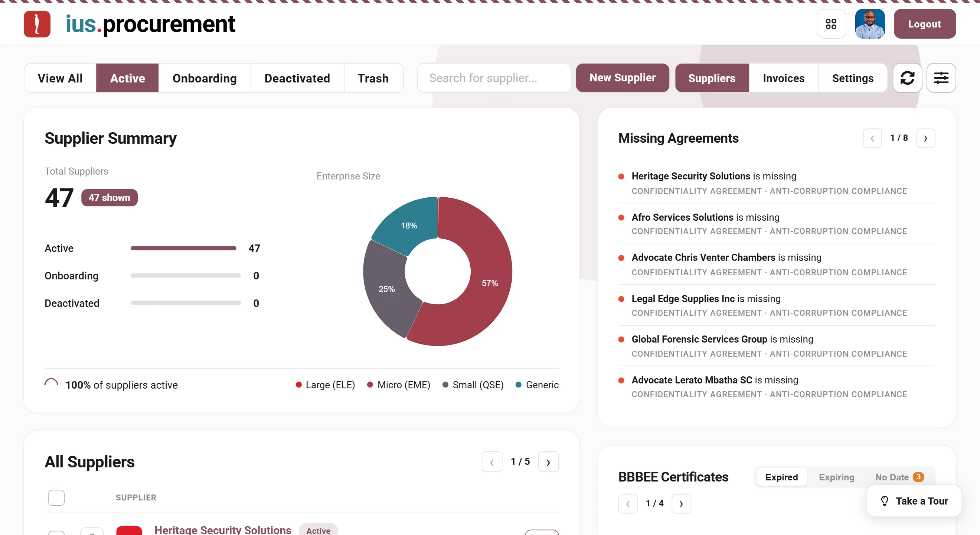The height and width of the screenshot is (535, 980).
Task: Focus the Search for supplier field
Action: pyautogui.click(x=493, y=78)
